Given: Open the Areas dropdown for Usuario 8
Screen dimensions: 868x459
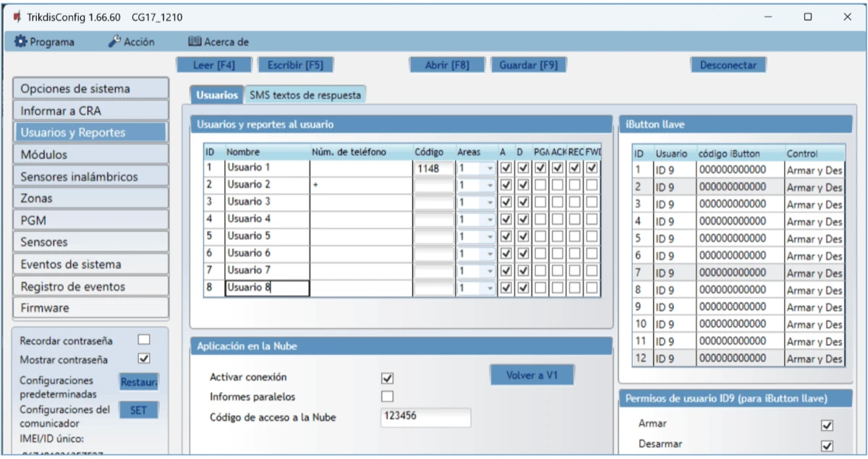Looking at the screenshot, I should [x=490, y=288].
